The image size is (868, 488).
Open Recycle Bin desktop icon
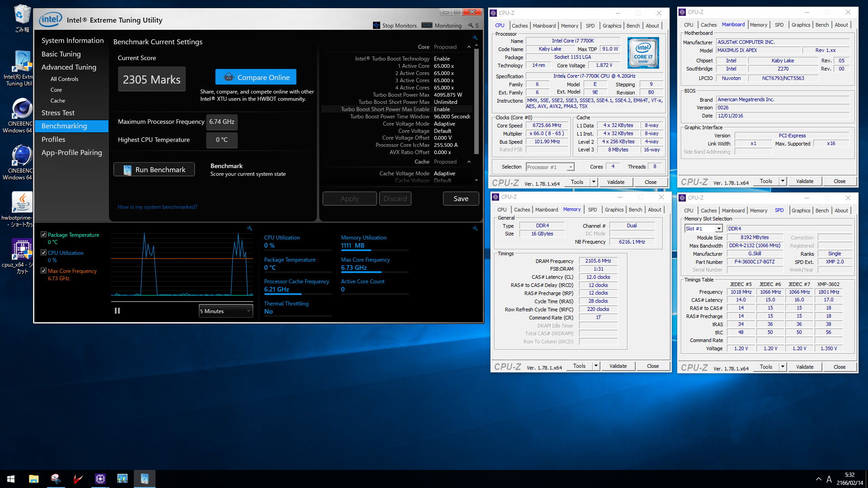tap(22, 19)
